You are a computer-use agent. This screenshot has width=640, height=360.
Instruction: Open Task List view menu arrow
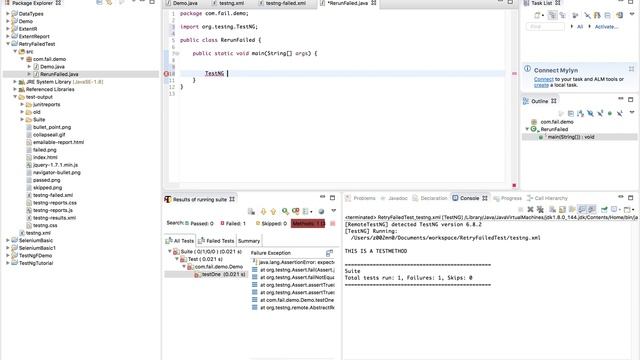point(632,14)
